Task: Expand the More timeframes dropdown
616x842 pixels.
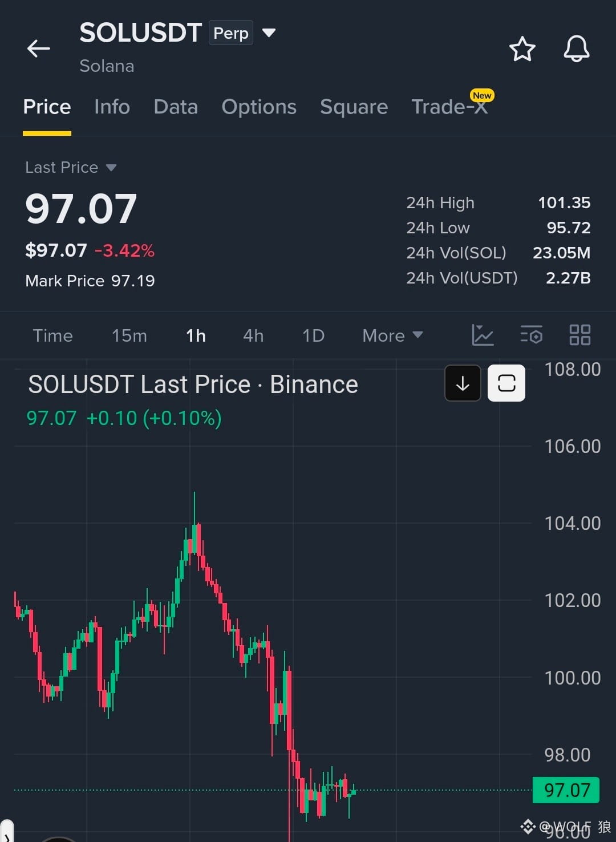Action: 392,335
